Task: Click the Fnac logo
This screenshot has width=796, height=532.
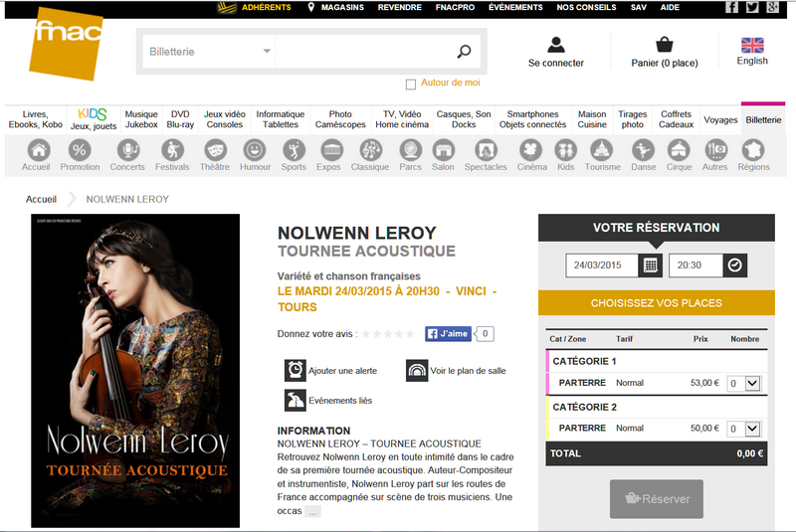Action: click(66, 44)
